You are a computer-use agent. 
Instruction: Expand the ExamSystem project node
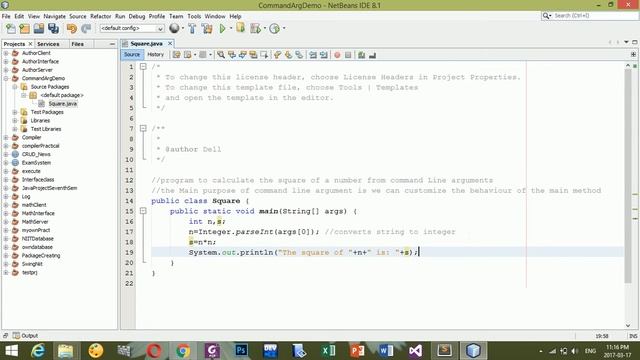point(6,162)
